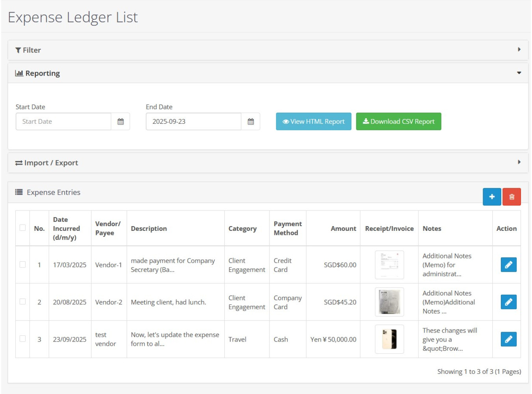Click the Date Incurred column header

[x=66, y=229]
